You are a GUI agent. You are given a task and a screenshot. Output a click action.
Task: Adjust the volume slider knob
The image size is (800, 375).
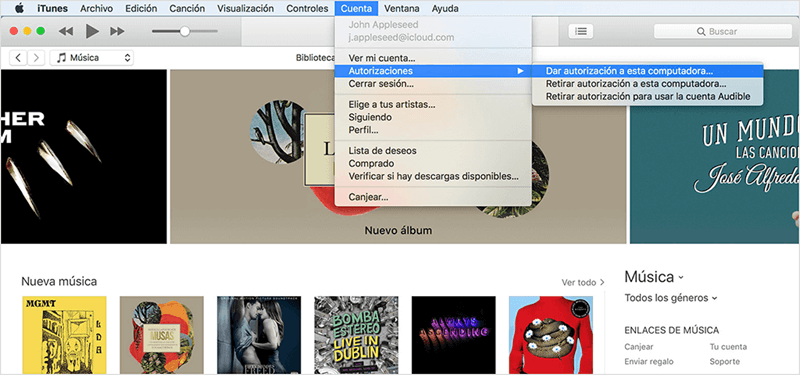[x=185, y=31]
